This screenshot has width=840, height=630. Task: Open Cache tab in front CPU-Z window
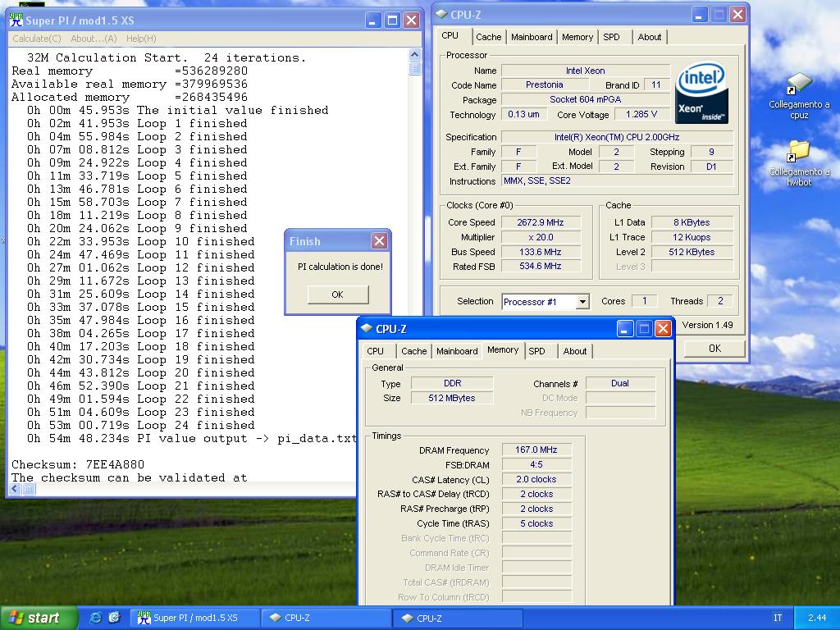tap(413, 351)
